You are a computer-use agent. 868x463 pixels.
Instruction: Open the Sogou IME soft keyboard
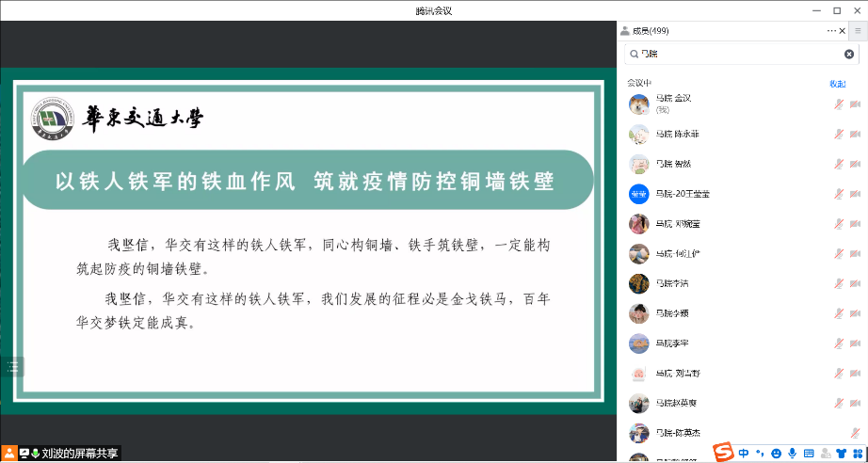[809, 453]
